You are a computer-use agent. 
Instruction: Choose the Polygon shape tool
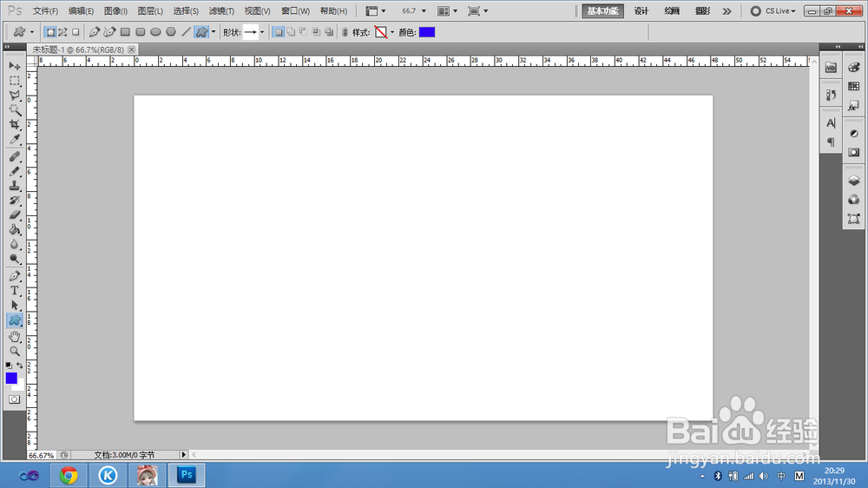[x=171, y=32]
